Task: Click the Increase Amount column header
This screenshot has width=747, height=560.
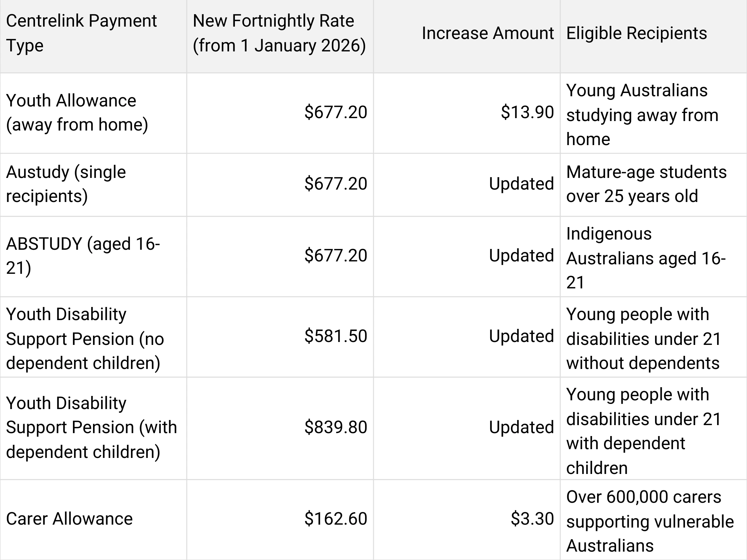Action: point(487,33)
